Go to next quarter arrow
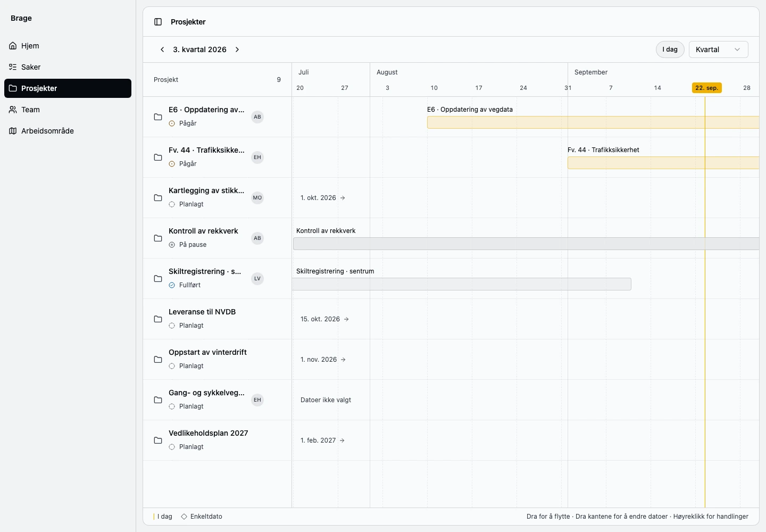This screenshot has height=532, width=766. point(237,49)
